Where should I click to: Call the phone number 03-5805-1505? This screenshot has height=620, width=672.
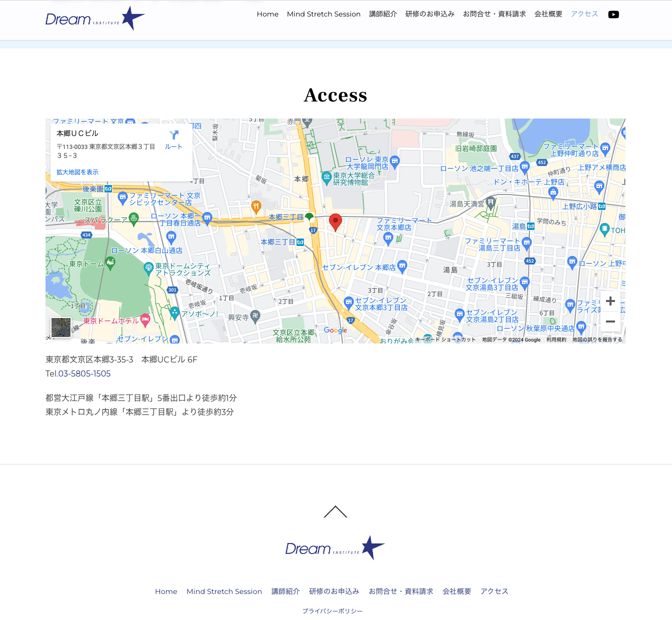[x=84, y=373]
